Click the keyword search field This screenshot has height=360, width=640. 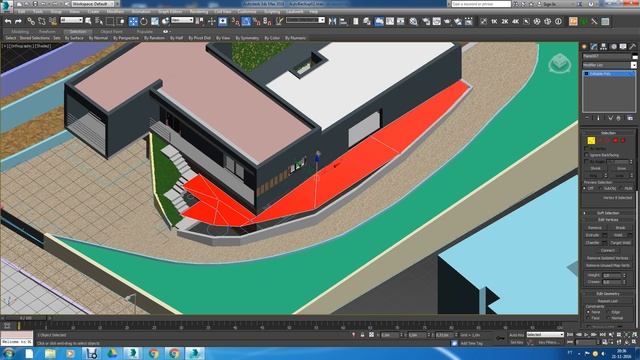[481, 4]
